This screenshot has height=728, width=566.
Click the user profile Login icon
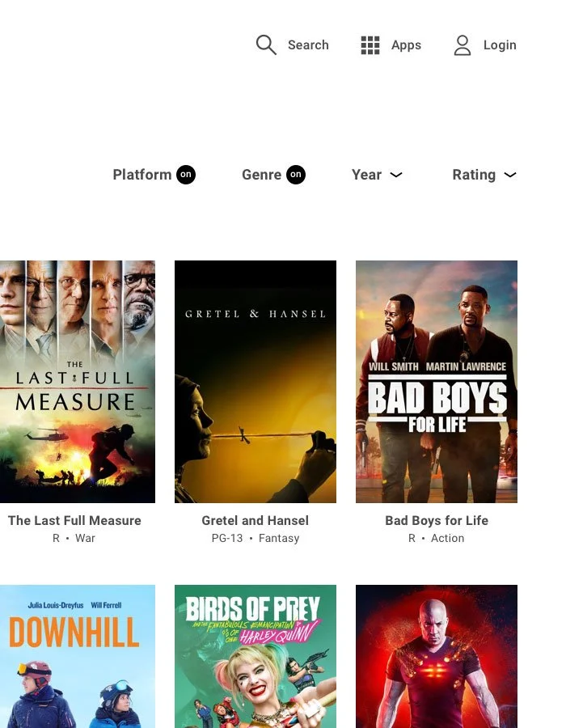(x=462, y=45)
